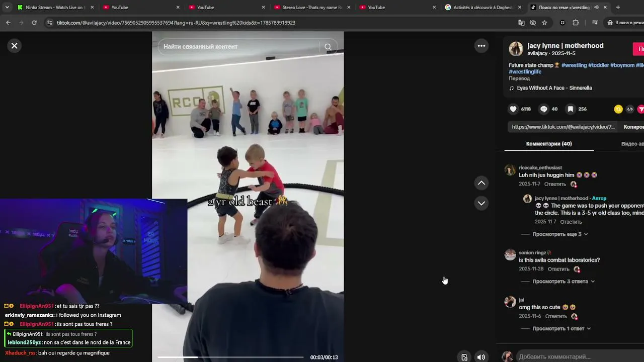Open the three-dot more options menu
This screenshot has width=644, height=362.
click(481, 46)
